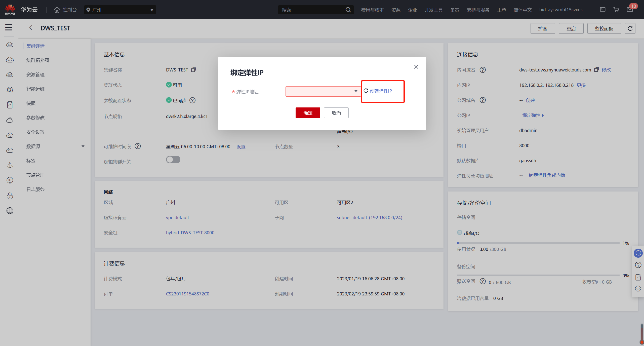The image size is (644, 346).
Task: Open the 弹性IP地址 dropdown
Action: (323, 91)
